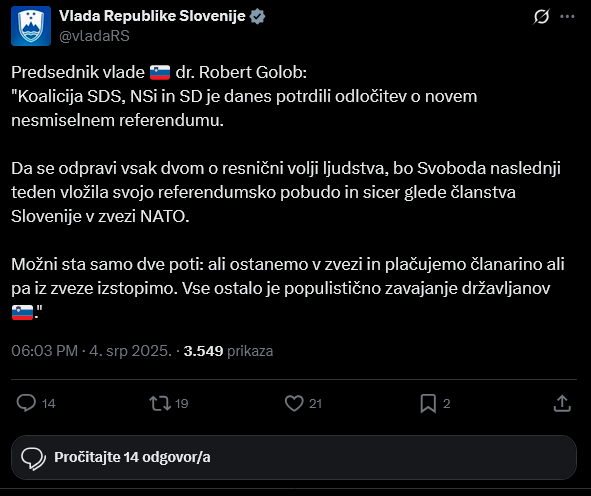
Task: Bookmark the post with bookmark icon
Action: [x=428, y=403]
